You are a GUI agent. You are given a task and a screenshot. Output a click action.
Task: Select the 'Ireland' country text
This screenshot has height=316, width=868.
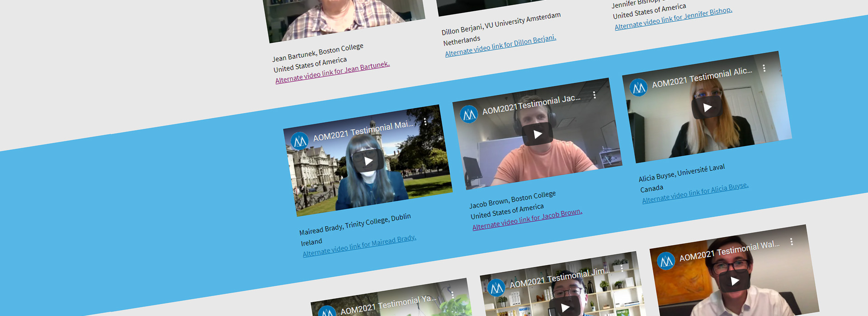311,242
